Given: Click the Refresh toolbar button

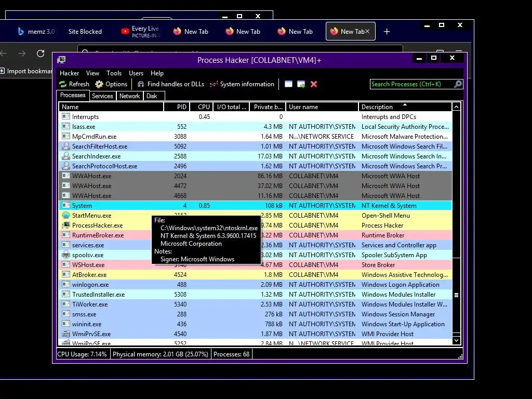Looking at the screenshot, I should [x=74, y=84].
